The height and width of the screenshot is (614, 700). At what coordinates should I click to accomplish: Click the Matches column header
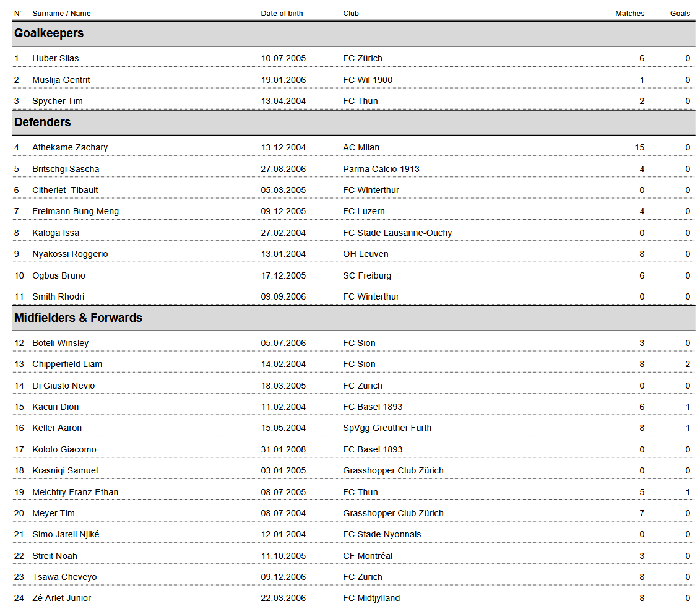pyautogui.click(x=629, y=14)
